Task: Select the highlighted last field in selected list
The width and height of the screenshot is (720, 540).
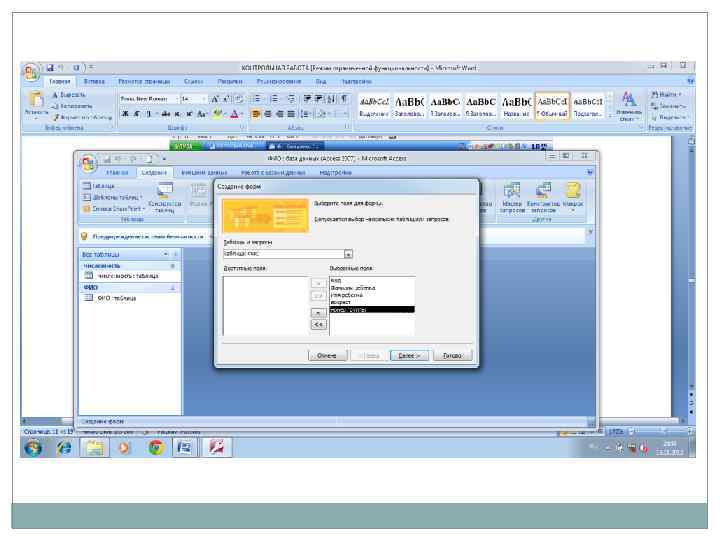Action: click(372, 310)
